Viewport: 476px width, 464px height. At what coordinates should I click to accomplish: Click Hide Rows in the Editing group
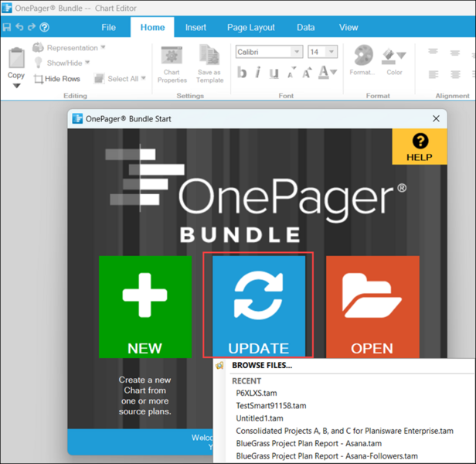(57, 79)
